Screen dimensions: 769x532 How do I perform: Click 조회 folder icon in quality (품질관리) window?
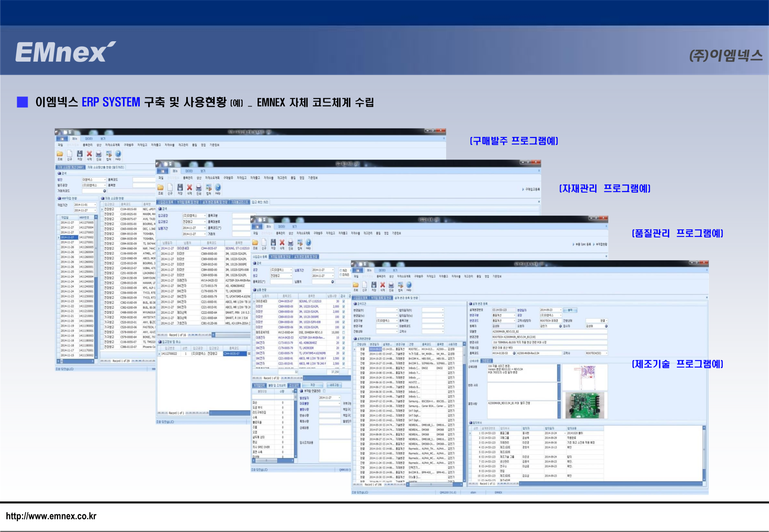pyautogui.click(x=255, y=243)
